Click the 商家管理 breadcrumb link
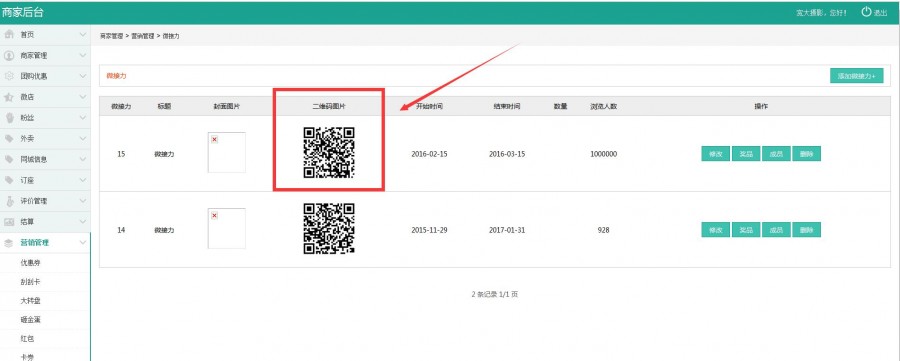This screenshot has width=900, height=361. pyautogui.click(x=111, y=36)
